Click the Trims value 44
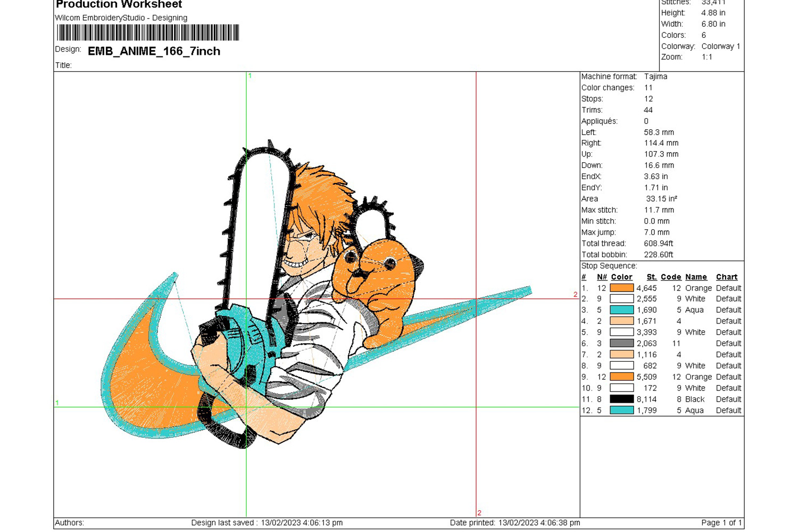The height and width of the screenshot is (532, 799). pyautogui.click(x=648, y=110)
